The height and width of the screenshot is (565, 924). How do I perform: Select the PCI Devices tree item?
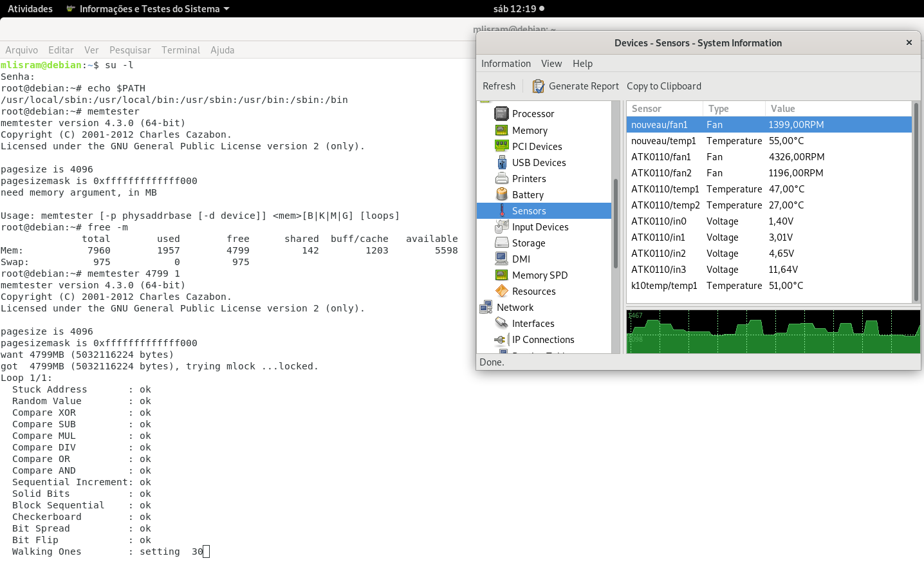pos(544,146)
